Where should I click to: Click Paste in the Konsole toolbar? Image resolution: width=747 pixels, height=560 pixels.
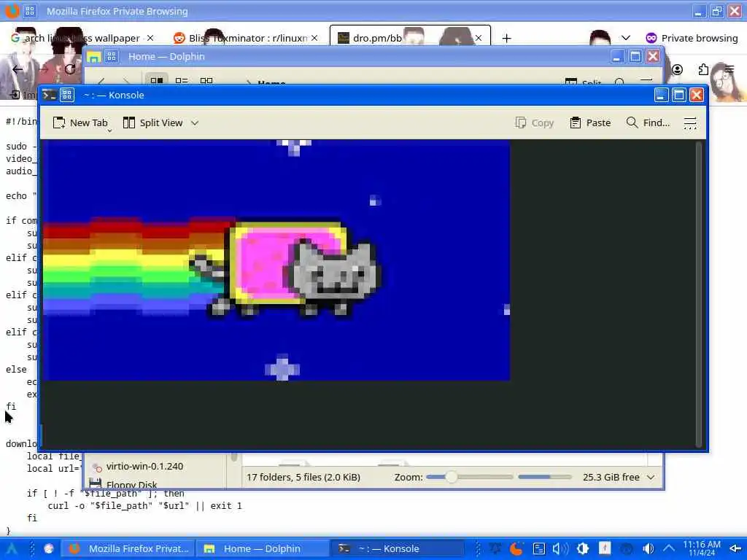pyautogui.click(x=590, y=122)
